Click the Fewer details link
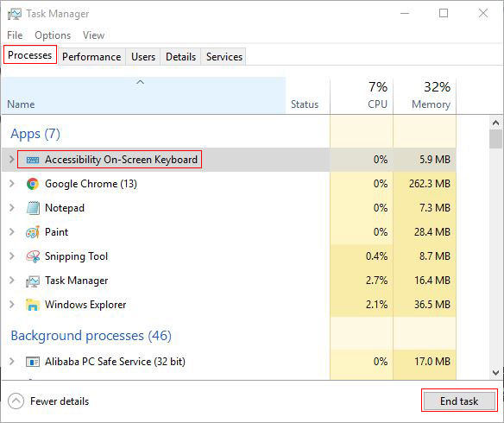 click(60, 401)
